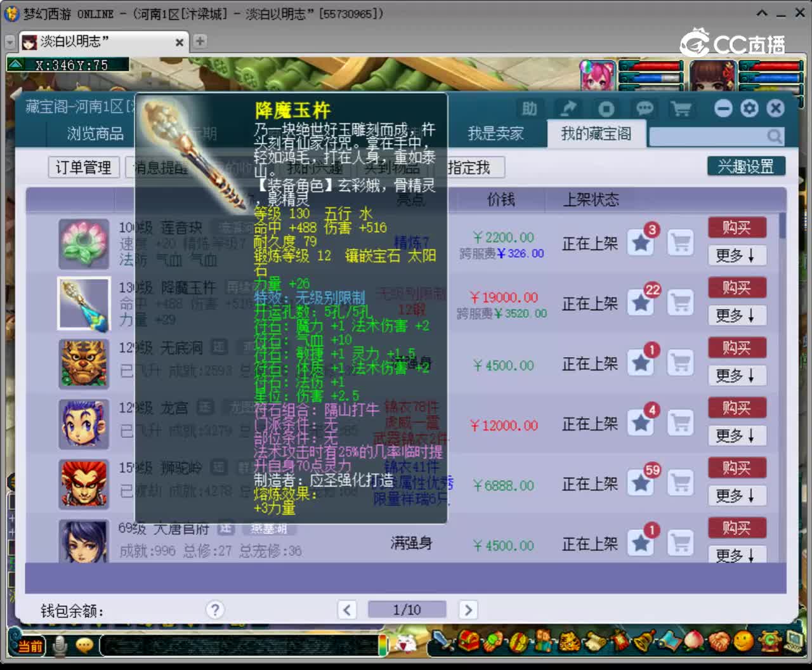The image size is (812, 670).
Task: Select the 无底洞 tiger avatar thumbnail
Action: (x=84, y=364)
